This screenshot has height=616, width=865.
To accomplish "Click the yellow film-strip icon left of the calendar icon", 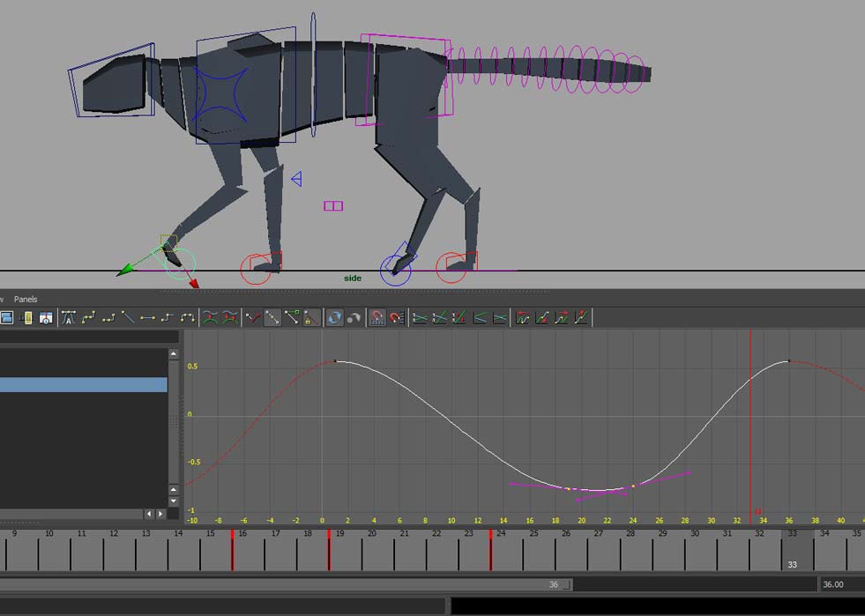I will click(x=26, y=317).
